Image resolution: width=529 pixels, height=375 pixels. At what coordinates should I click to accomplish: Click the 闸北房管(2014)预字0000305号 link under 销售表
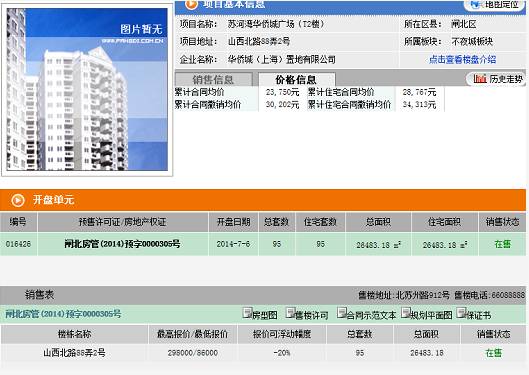[x=63, y=314]
